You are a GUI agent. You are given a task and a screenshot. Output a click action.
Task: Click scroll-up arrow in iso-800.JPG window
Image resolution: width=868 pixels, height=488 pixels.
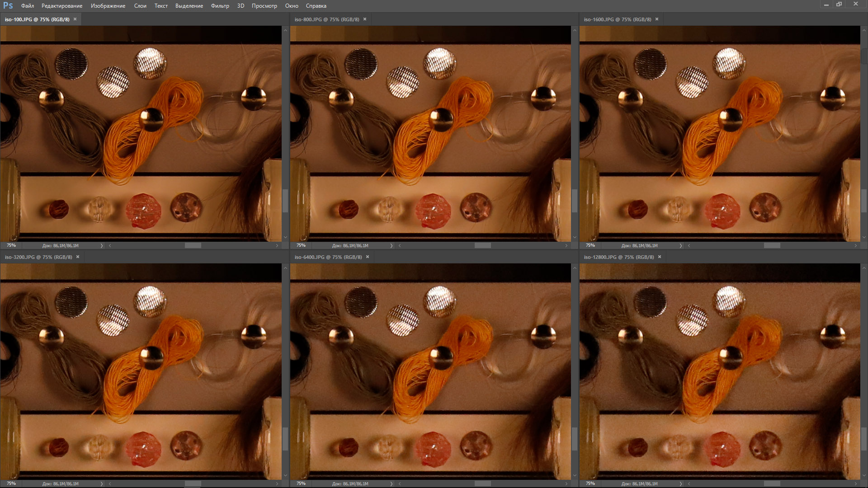click(x=575, y=30)
